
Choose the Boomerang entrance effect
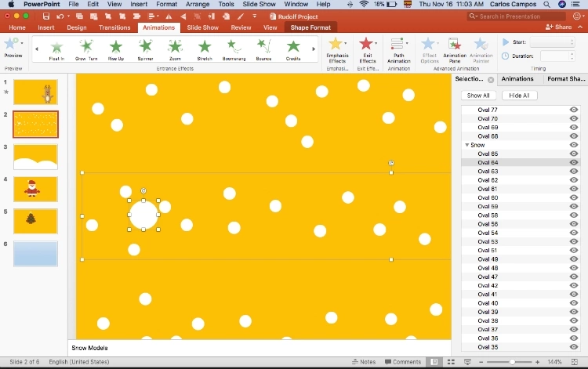point(232,49)
